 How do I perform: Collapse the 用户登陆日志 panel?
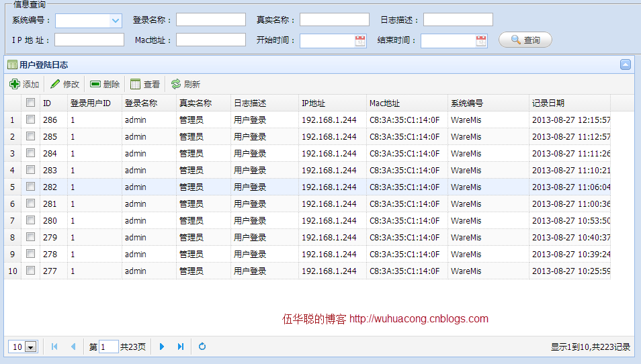click(x=625, y=64)
